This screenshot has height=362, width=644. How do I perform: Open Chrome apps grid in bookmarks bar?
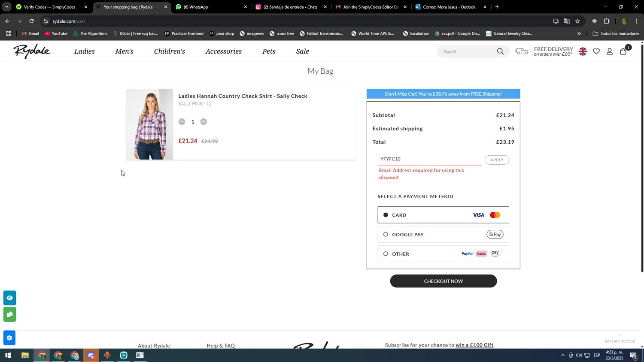pos(9,33)
